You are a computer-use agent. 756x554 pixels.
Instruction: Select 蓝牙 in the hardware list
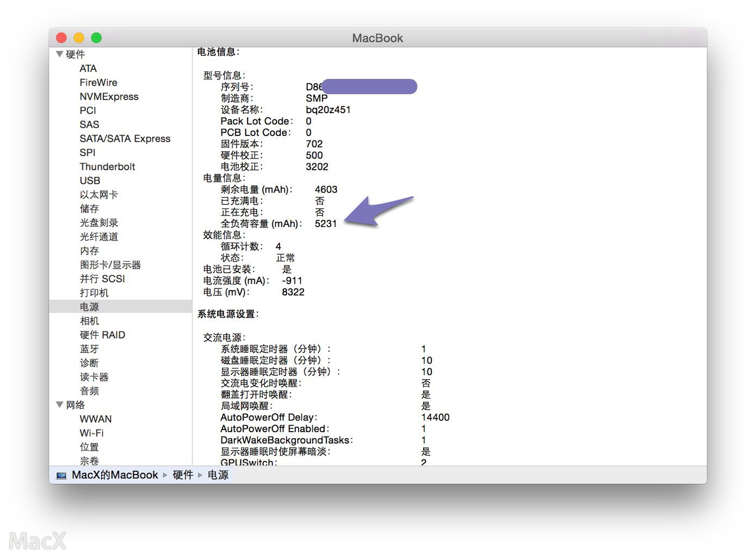click(x=89, y=349)
